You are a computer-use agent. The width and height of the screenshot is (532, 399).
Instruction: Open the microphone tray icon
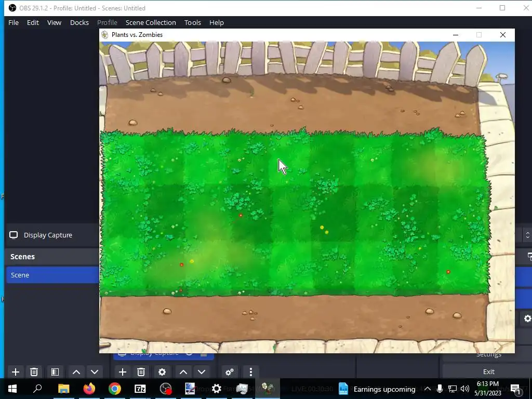[440, 389]
